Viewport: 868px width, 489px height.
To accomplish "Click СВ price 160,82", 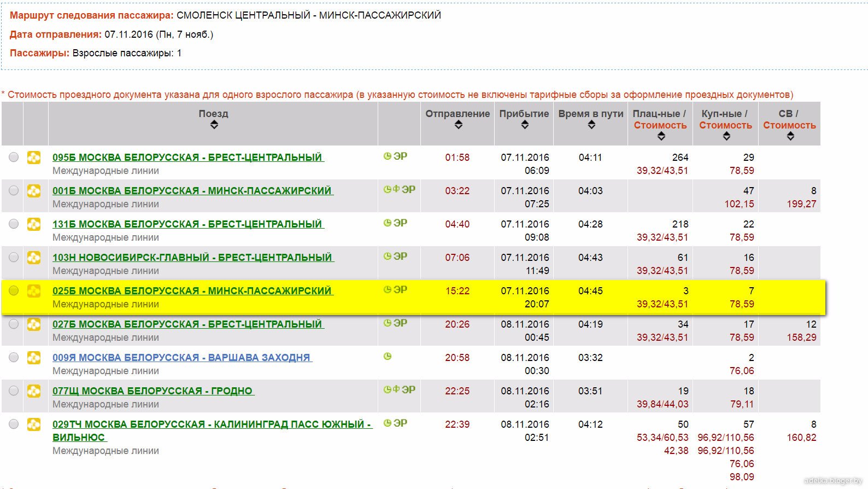I will pyautogui.click(x=801, y=438).
